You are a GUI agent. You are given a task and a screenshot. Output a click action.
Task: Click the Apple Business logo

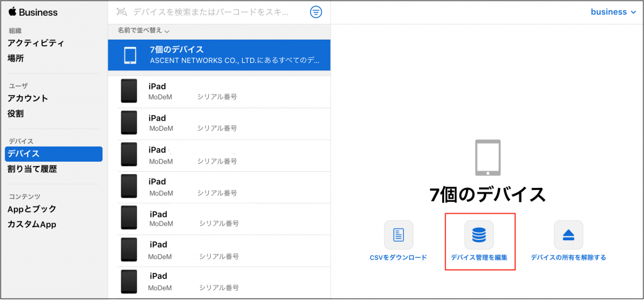coord(33,13)
